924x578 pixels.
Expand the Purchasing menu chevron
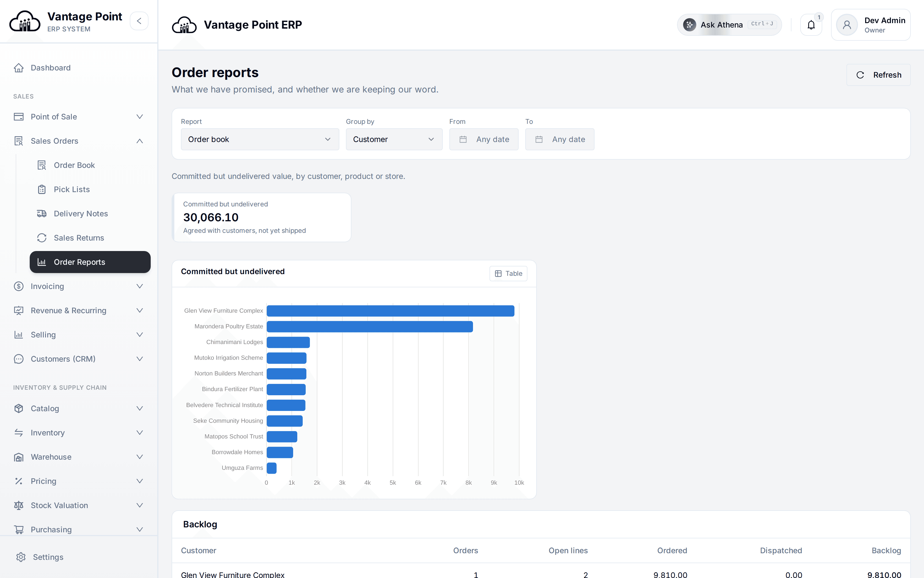140,530
